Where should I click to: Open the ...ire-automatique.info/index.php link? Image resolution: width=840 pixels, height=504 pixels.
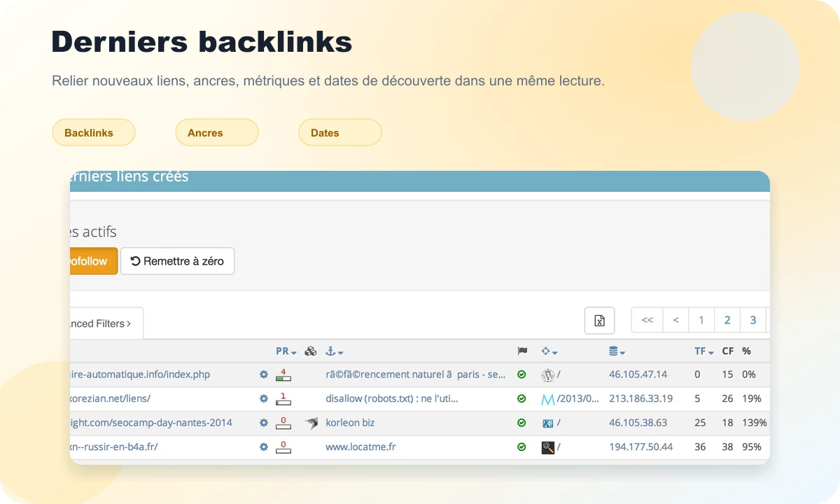pyautogui.click(x=140, y=374)
